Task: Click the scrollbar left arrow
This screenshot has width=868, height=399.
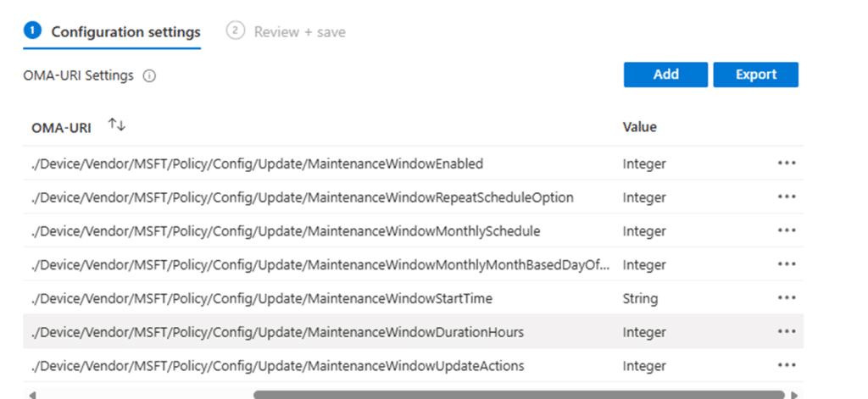Action: click(31, 394)
